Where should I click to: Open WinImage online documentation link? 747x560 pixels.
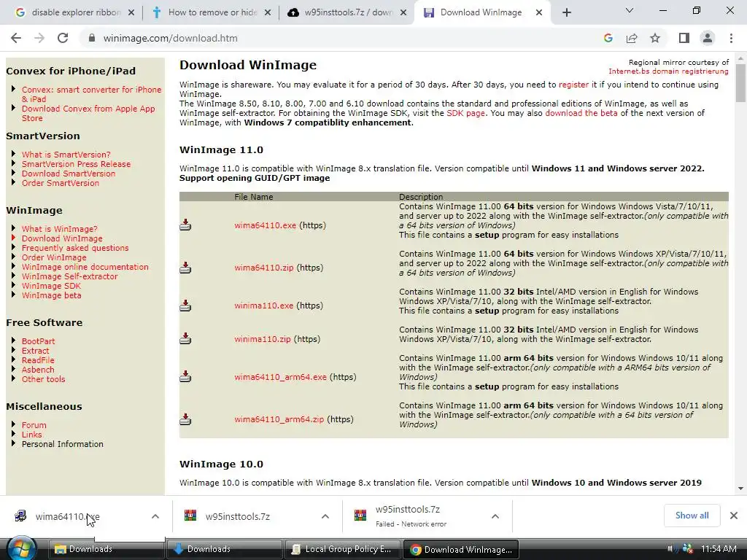coord(85,267)
